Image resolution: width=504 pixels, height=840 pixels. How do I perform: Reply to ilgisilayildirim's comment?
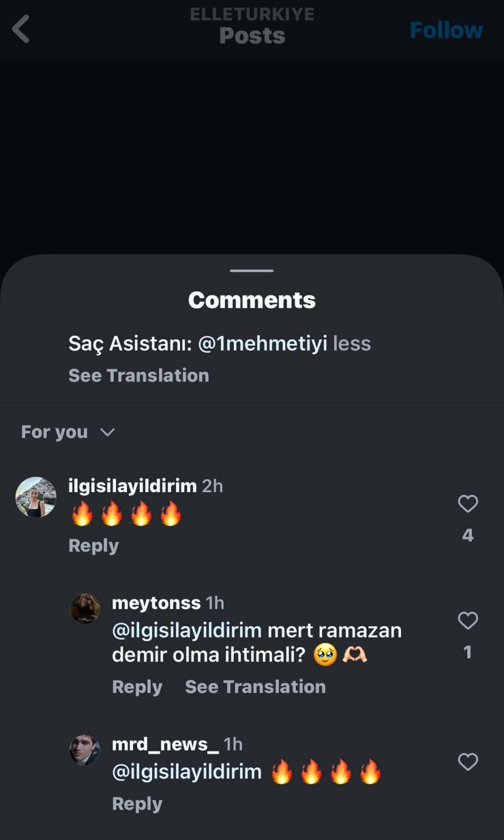coord(93,546)
